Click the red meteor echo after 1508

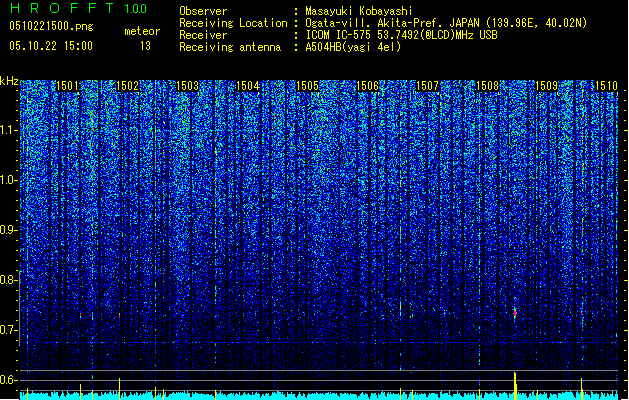pos(515,313)
